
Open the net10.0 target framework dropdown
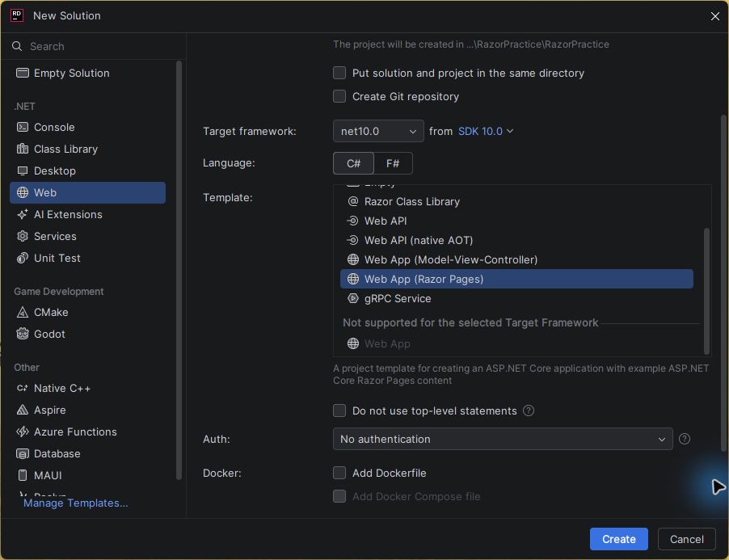pos(378,131)
